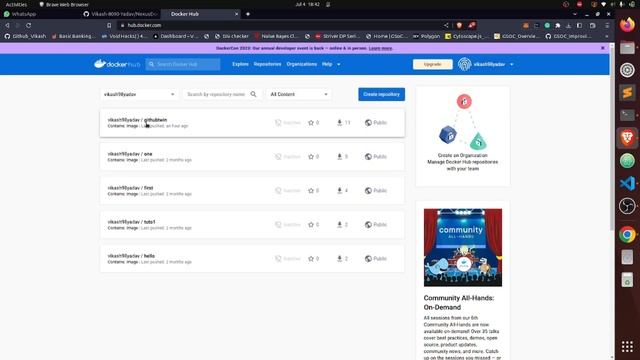Click Brave Shields lion icon in address bar
The width and height of the screenshot is (640, 360).
click(460, 25)
